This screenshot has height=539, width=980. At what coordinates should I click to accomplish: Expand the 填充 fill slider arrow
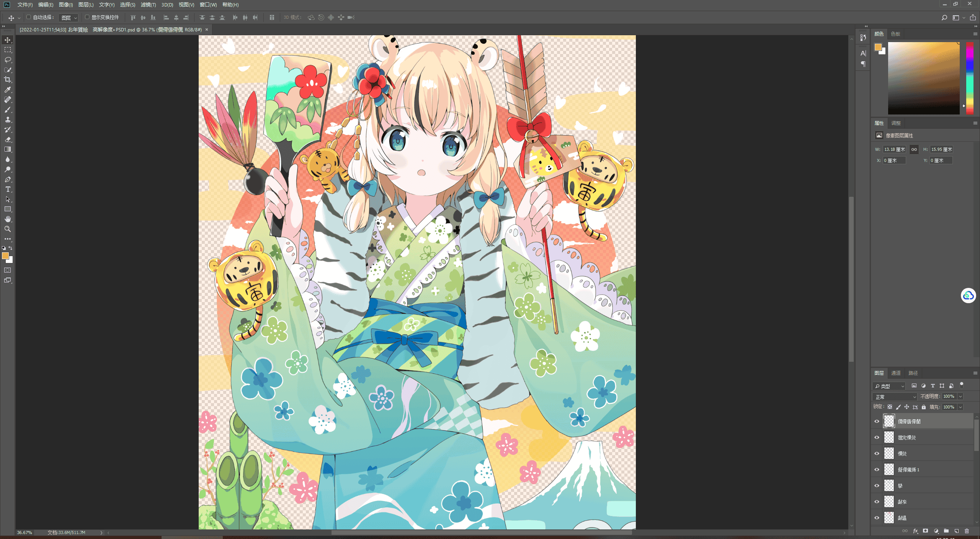(960, 407)
